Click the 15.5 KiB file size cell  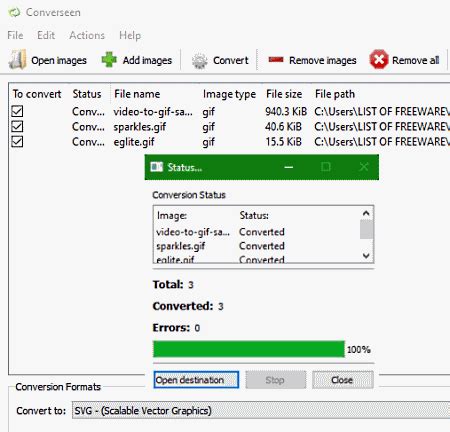(283, 142)
